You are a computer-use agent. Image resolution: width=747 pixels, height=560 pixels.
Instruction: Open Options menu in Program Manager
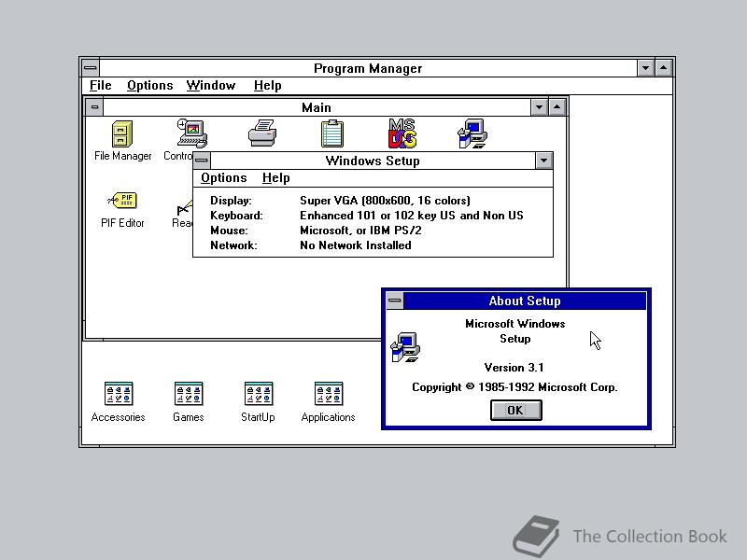[150, 86]
